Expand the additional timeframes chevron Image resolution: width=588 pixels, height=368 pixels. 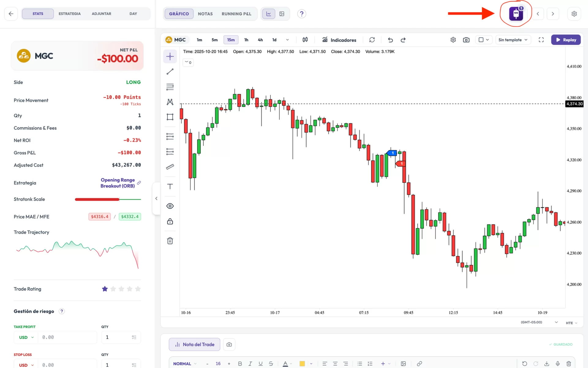click(287, 40)
